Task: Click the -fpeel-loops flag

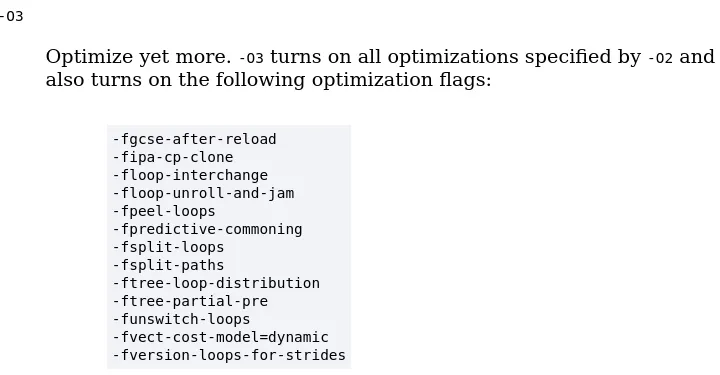Action: (164, 211)
